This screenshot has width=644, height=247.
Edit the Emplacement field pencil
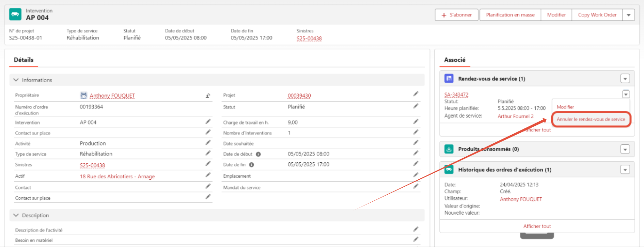(x=416, y=175)
